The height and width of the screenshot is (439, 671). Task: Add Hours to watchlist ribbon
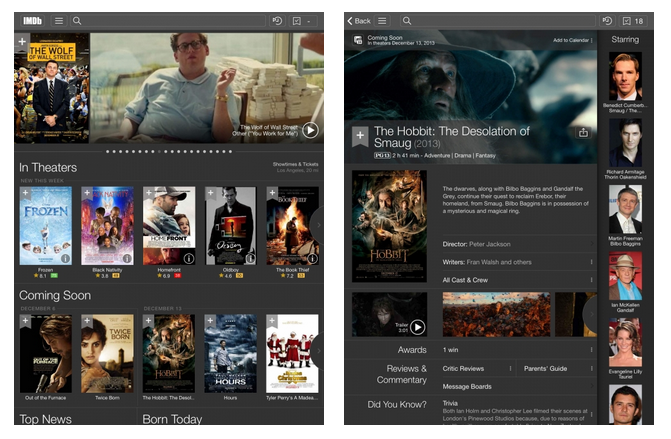point(211,321)
